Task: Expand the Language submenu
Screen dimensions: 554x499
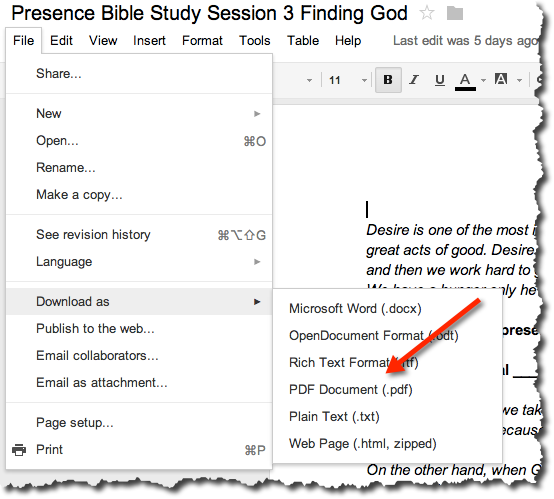Action: pos(139,262)
